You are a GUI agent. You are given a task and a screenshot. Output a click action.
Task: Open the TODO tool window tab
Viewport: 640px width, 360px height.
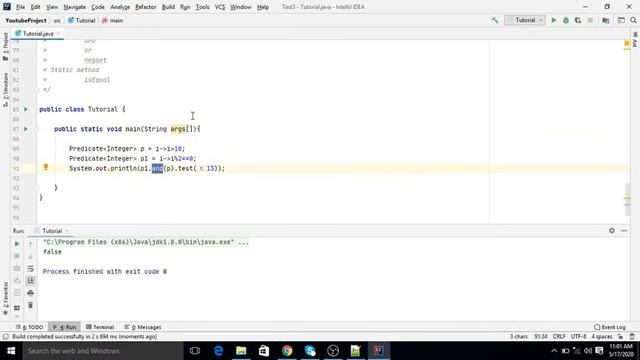[x=29, y=327]
